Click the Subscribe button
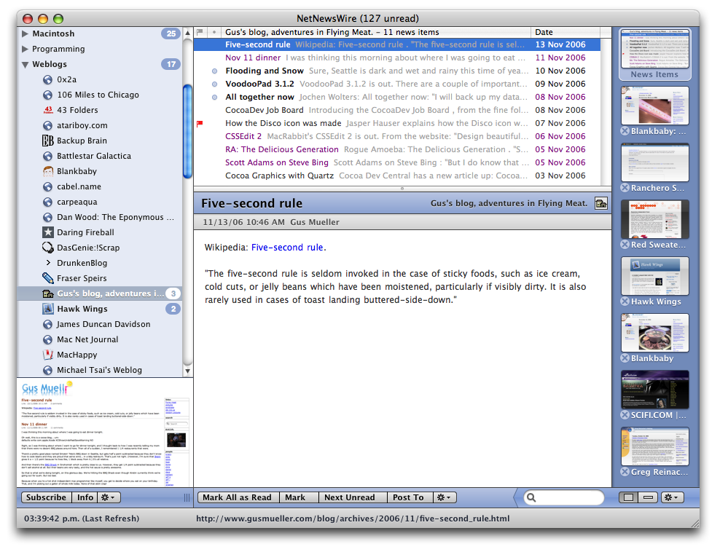 [47, 497]
